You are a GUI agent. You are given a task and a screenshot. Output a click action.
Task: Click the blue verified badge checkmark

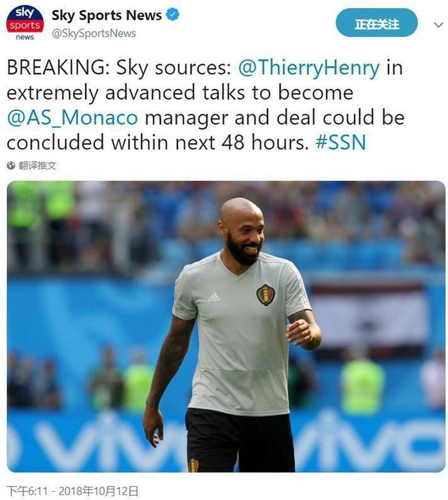tap(173, 15)
